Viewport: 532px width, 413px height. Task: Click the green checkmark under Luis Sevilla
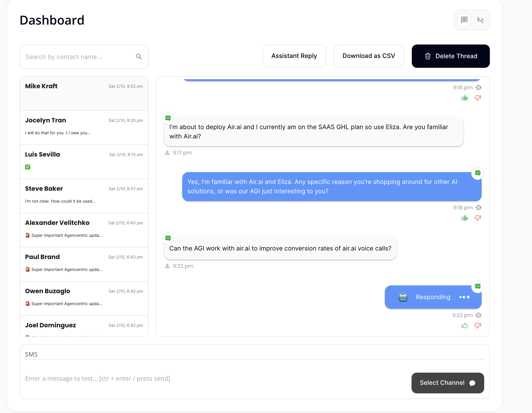point(27,167)
